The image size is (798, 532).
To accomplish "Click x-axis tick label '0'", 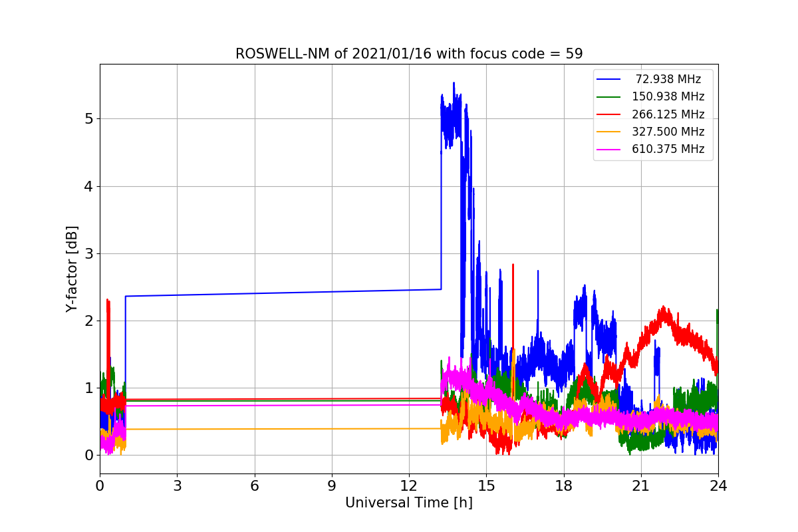I will (x=100, y=485).
